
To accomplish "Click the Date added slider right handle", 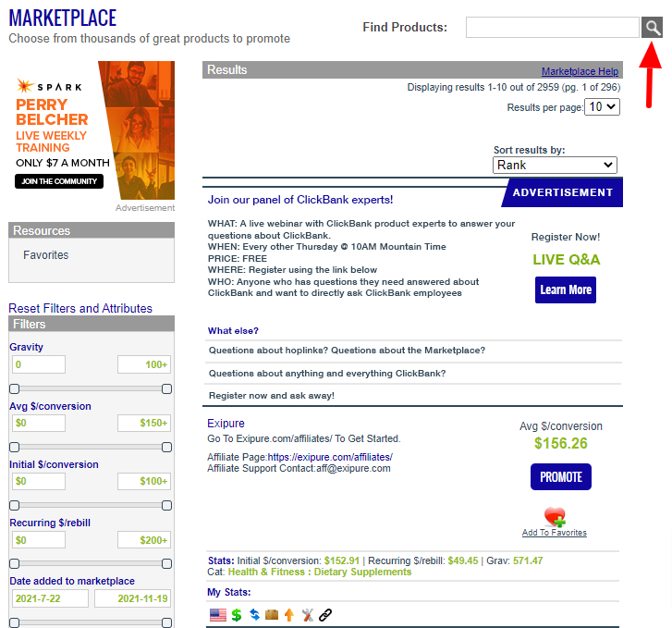I will click(166, 622).
